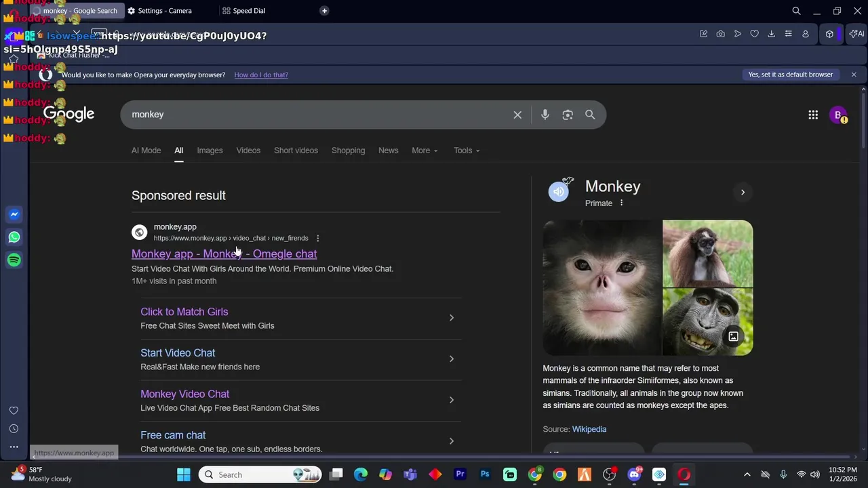Image resolution: width=868 pixels, height=488 pixels.
Task: Open sidebar bookmarks heart icon
Action: tap(14, 411)
